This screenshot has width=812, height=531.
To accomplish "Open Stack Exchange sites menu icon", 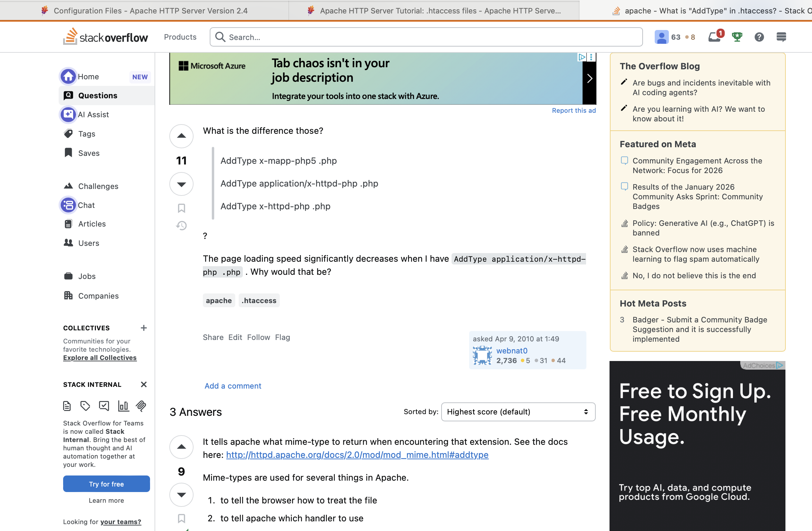I will [781, 37].
